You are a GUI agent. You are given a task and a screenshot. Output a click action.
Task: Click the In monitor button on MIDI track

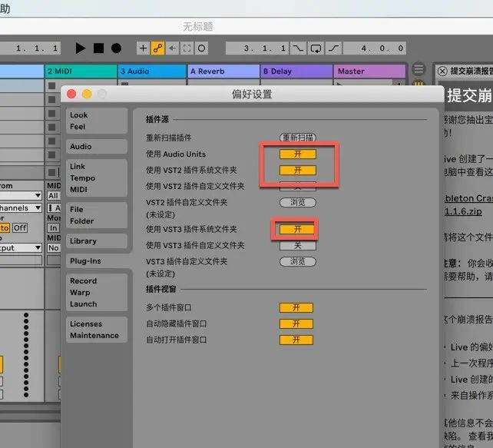[53, 227]
